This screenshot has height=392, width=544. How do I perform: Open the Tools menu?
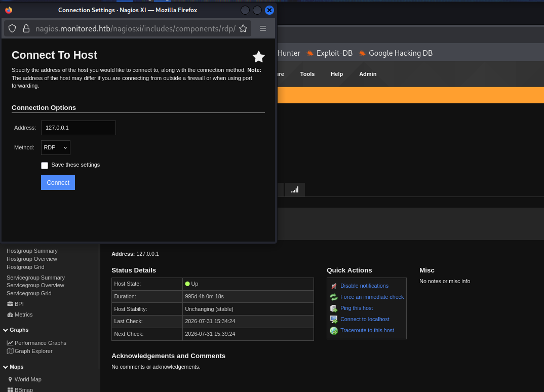coord(307,74)
